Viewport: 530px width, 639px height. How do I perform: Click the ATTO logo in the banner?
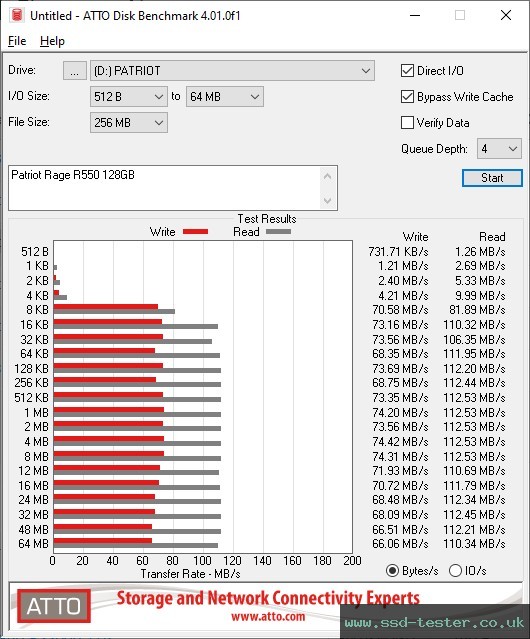point(54,606)
